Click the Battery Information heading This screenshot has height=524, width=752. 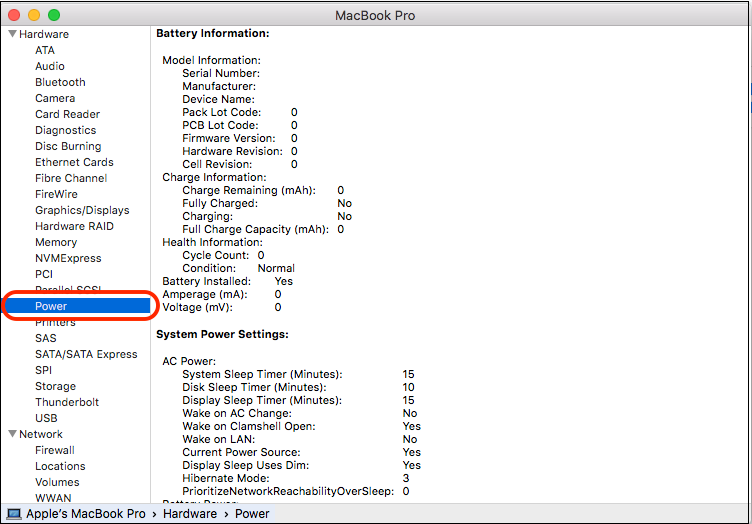point(212,33)
